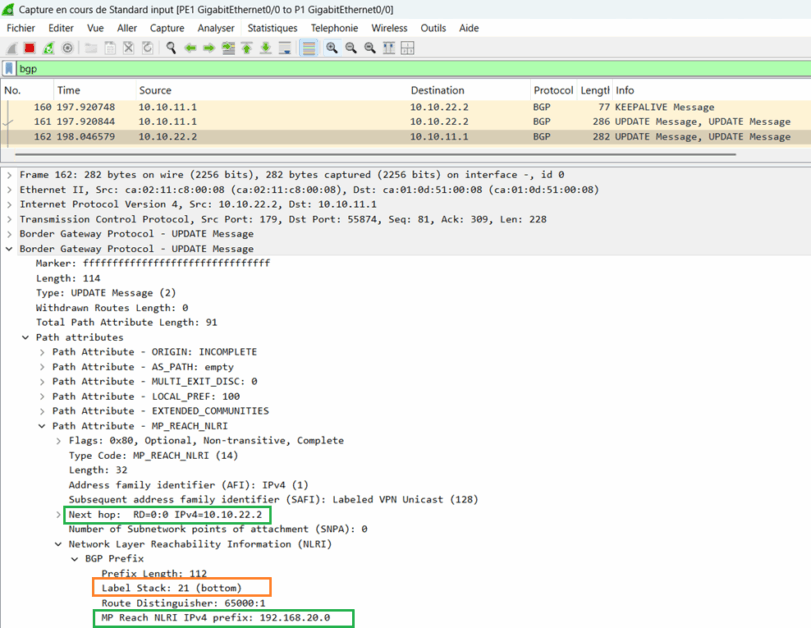Expand Path Attribute EXTENDED_COMMUNITIES

pos(42,411)
